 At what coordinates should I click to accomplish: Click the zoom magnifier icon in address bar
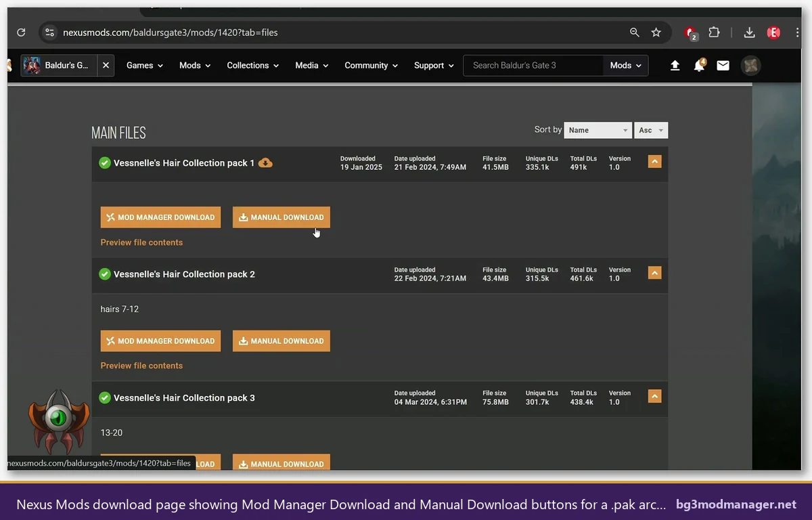(x=635, y=32)
